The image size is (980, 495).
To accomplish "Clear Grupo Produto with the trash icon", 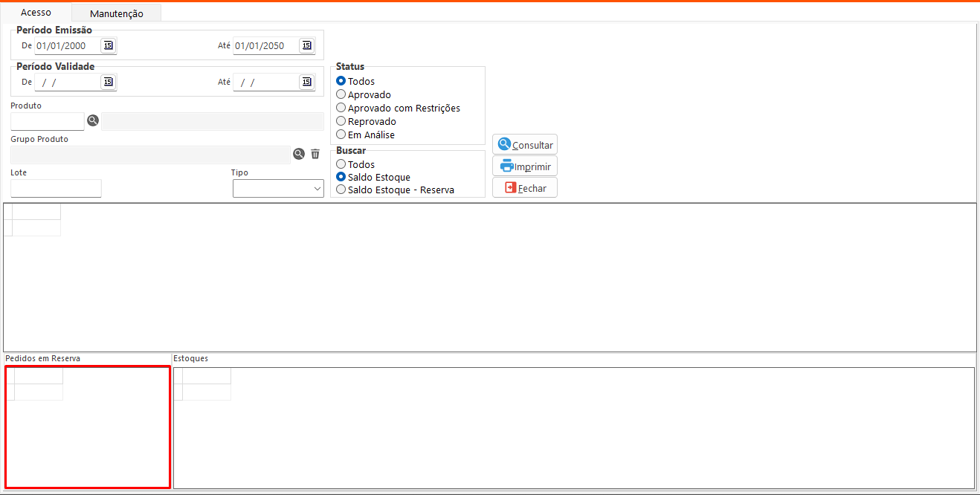I will click(x=315, y=154).
